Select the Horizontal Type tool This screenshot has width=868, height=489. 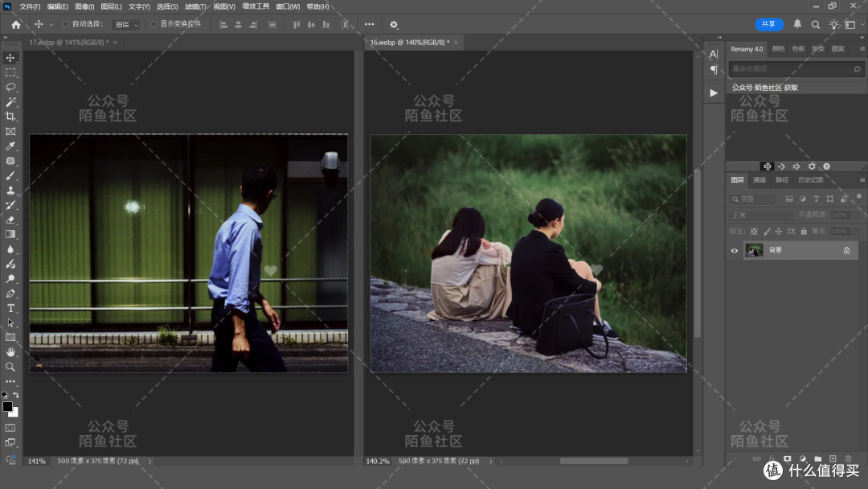pyautogui.click(x=10, y=308)
